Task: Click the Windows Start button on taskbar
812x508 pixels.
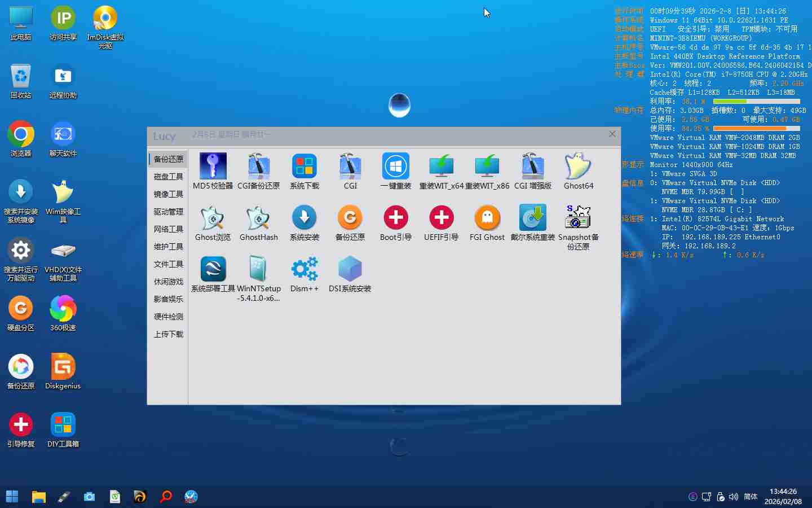Action: click(x=12, y=497)
